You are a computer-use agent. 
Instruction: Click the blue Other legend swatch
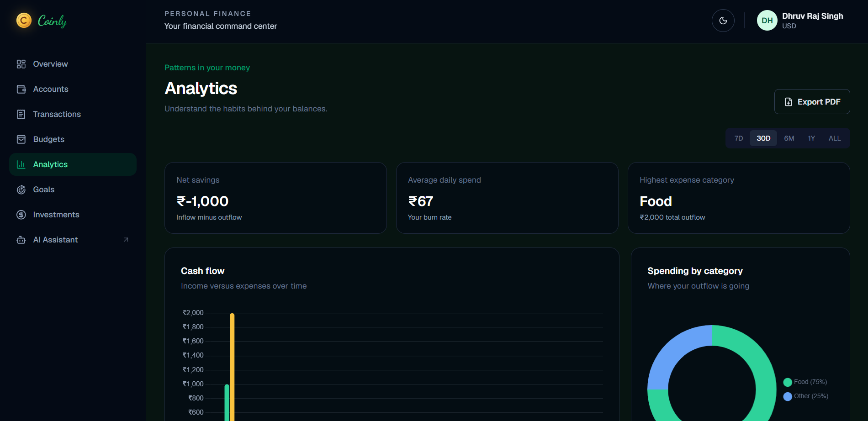(788, 396)
